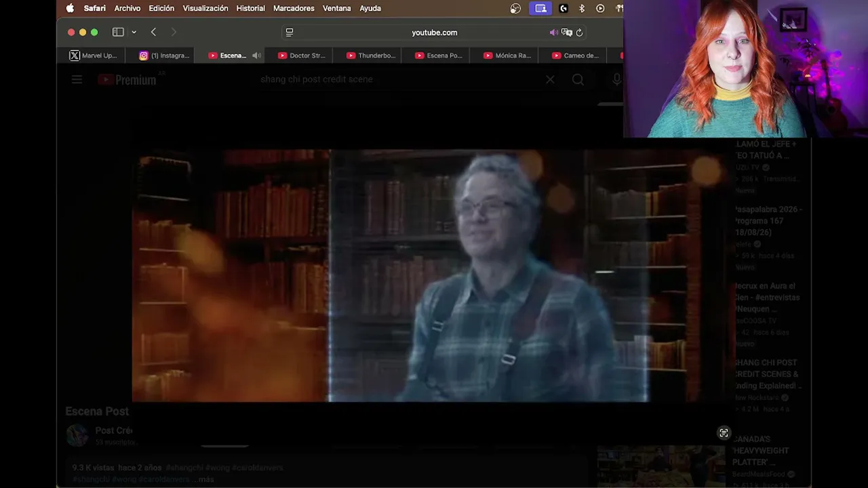The width and height of the screenshot is (868, 488).
Task: Click the "9.3 K vistas" view count text
Action: click(x=93, y=468)
